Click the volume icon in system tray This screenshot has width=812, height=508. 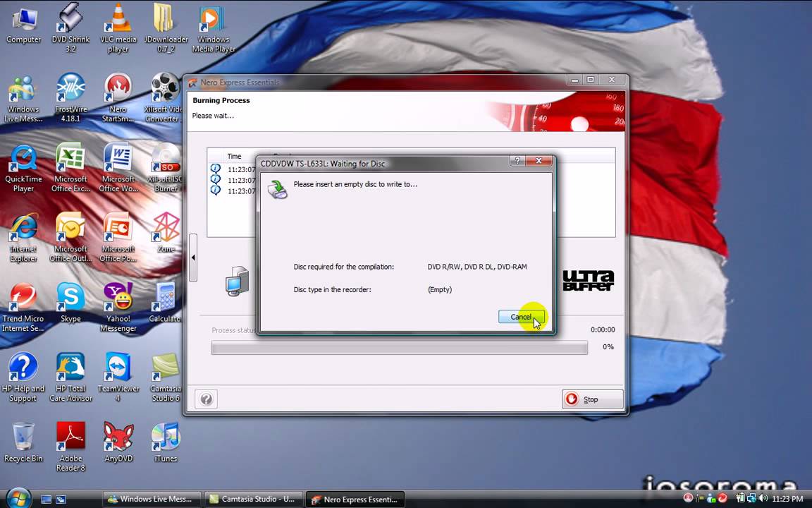pyautogui.click(x=762, y=498)
